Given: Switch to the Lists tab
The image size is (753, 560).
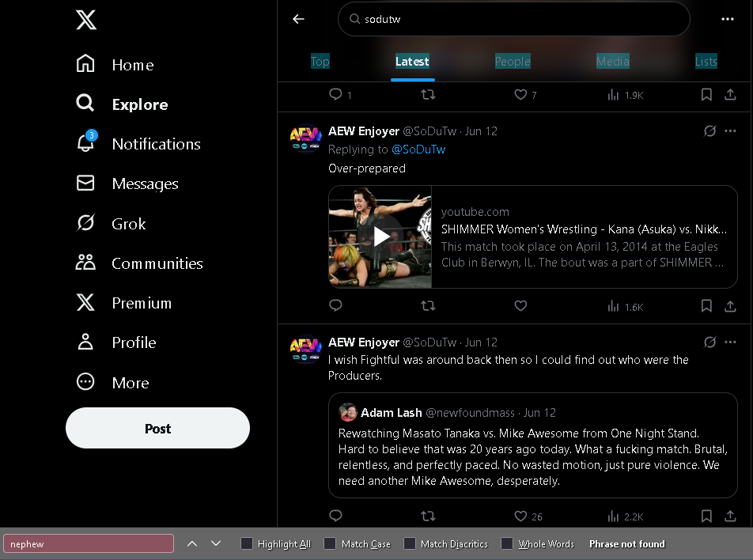Looking at the screenshot, I should [706, 62].
